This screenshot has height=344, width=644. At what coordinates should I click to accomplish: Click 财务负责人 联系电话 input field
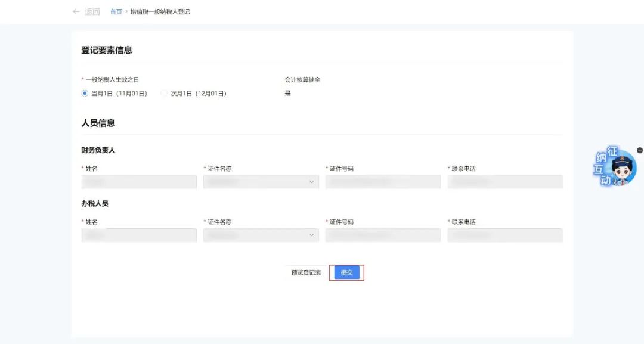tap(505, 182)
